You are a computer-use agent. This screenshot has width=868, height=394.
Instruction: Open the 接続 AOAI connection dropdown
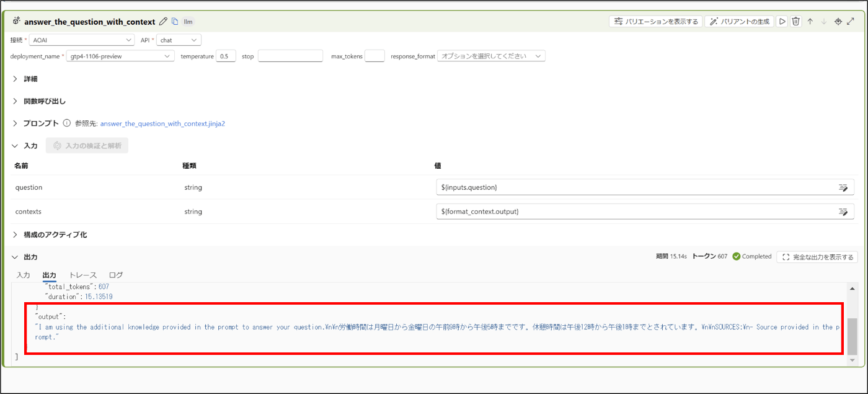pyautogui.click(x=81, y=39)
